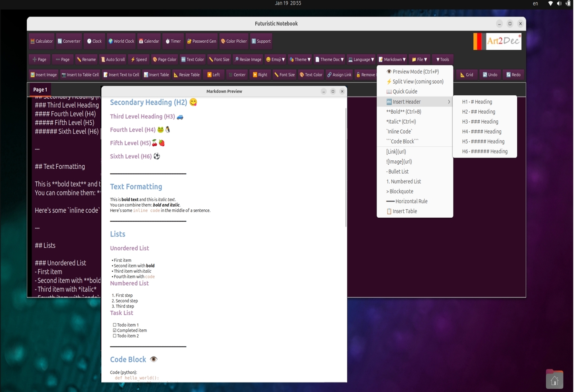Launch the Password Gen tool

201,41
